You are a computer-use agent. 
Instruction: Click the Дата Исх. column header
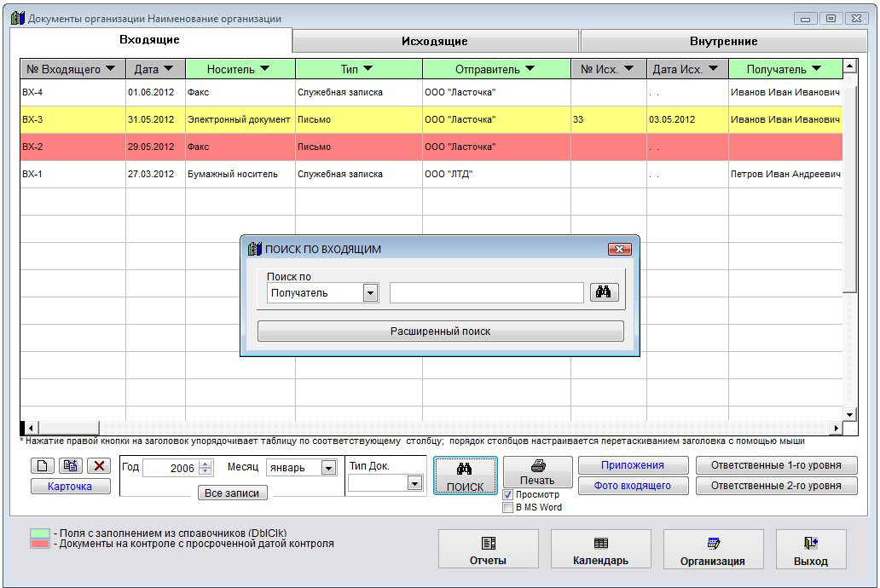[x=687, y=69]
